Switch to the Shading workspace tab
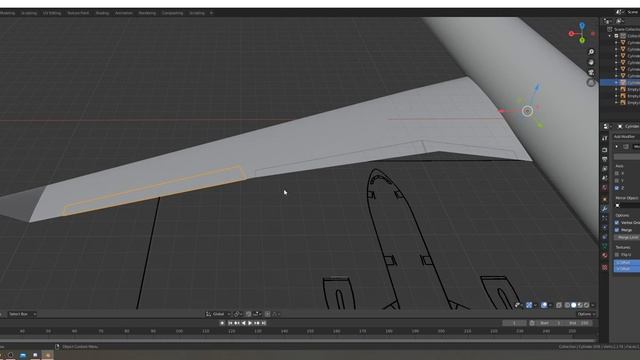Screen dimensions: 640x360 [102, 13]
